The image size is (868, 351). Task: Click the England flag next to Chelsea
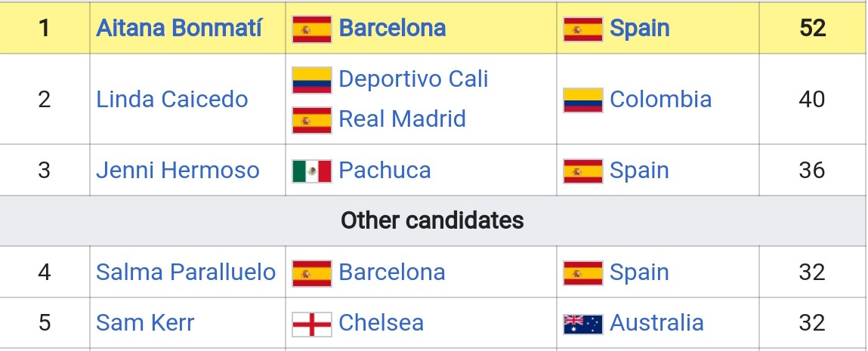pyautogui.click(x=311, y=323)
